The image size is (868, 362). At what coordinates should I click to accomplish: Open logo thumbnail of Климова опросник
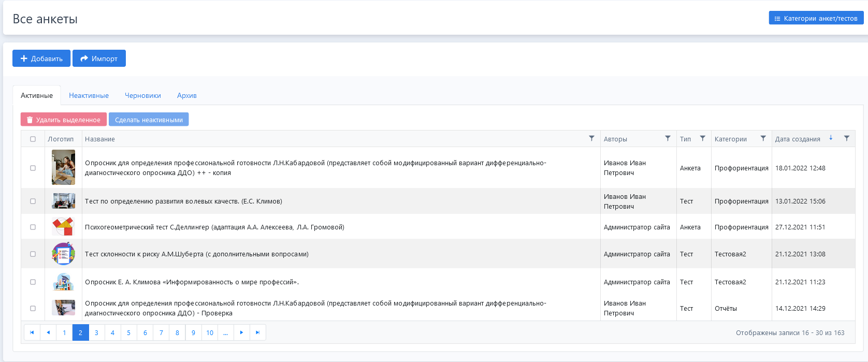(63, 282)
